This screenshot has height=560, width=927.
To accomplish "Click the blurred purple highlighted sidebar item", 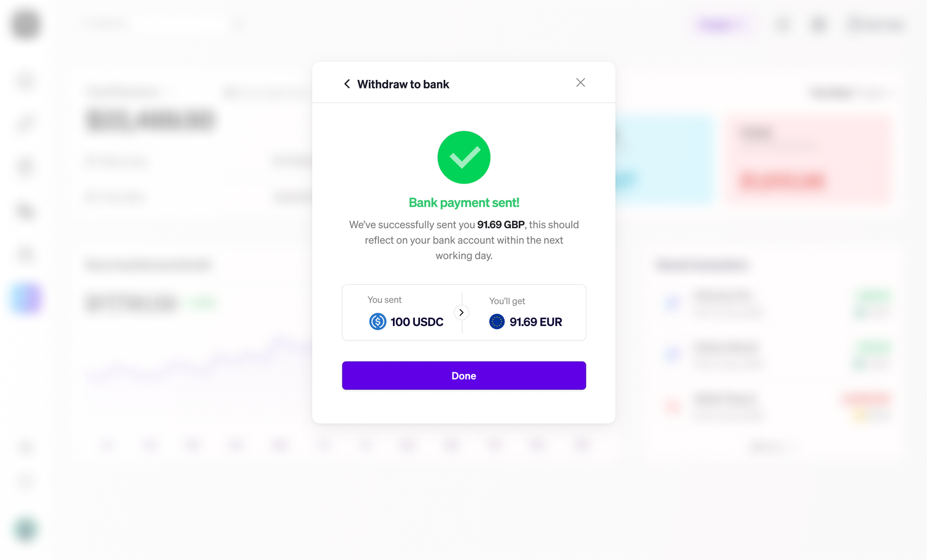I will point(27,299).
